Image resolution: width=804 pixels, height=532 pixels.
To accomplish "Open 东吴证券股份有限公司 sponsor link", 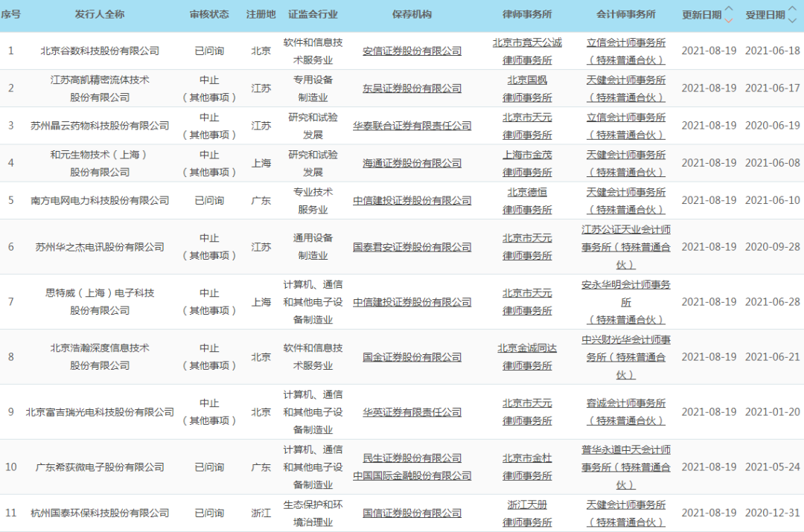I will (412, 88).
